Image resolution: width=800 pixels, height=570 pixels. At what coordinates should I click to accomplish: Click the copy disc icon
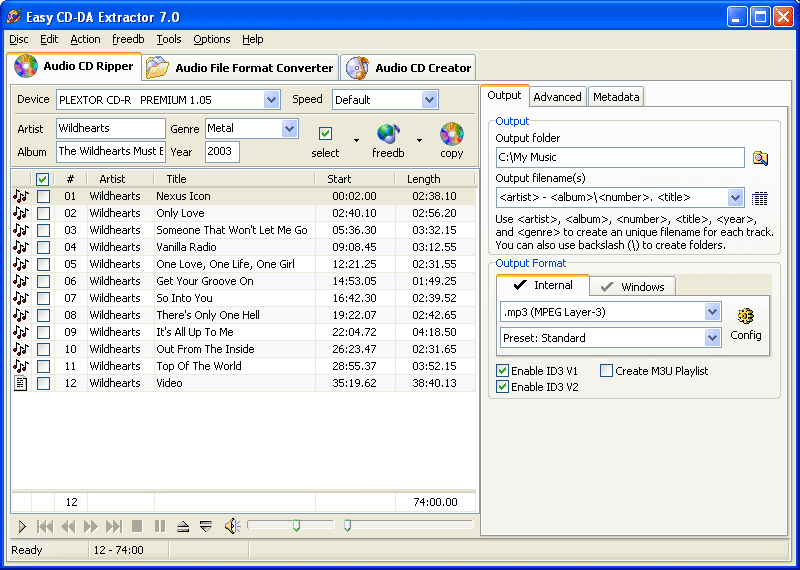coord(452,134)
